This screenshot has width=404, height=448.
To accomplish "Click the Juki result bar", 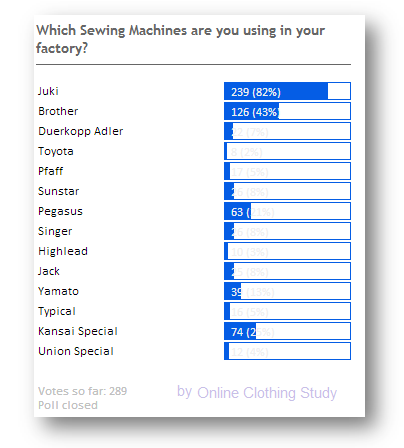I will click(287, 91).
